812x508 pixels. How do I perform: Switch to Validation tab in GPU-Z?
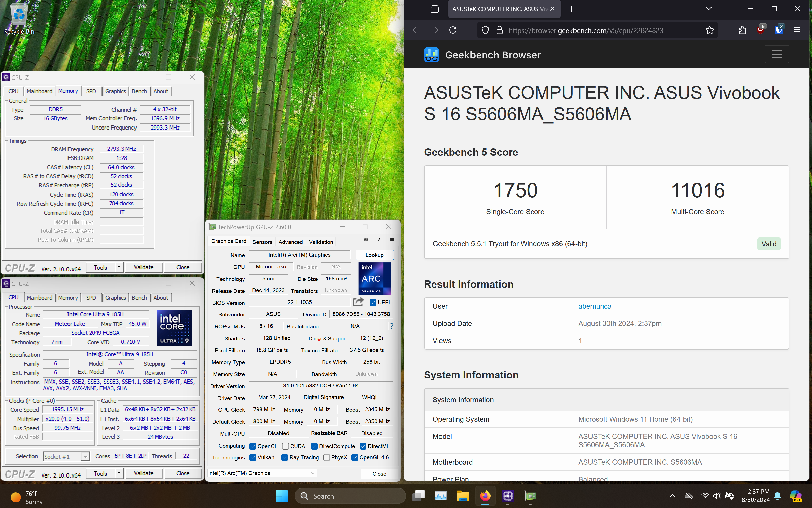(x=321, y=242)
